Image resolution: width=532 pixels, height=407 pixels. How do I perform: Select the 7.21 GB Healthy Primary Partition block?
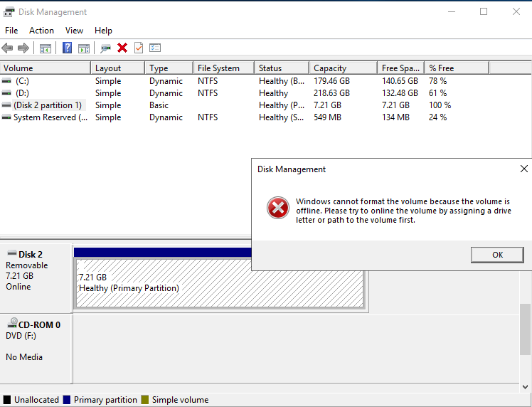coord(220,282)
